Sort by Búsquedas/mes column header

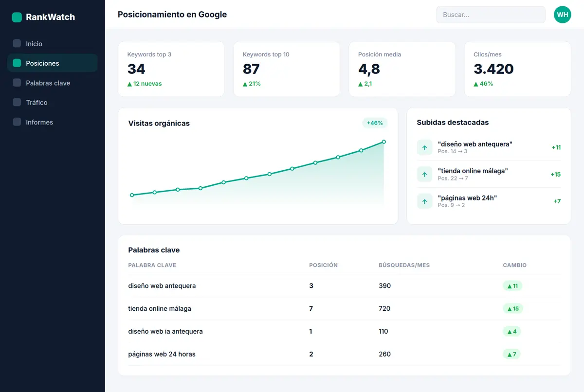click(404, 265)
